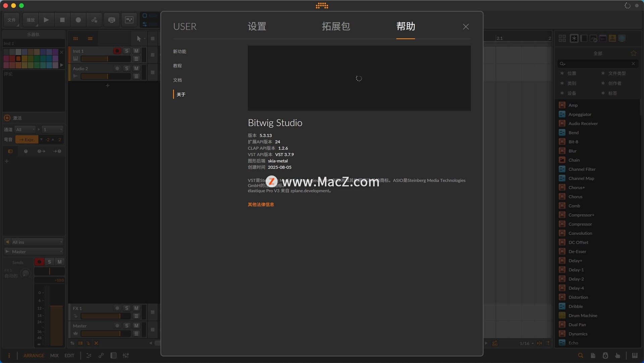This screenshot has height=363, width=644.
Task: Click waveform icon on Audio 2 track
Action: coord(75,76)
